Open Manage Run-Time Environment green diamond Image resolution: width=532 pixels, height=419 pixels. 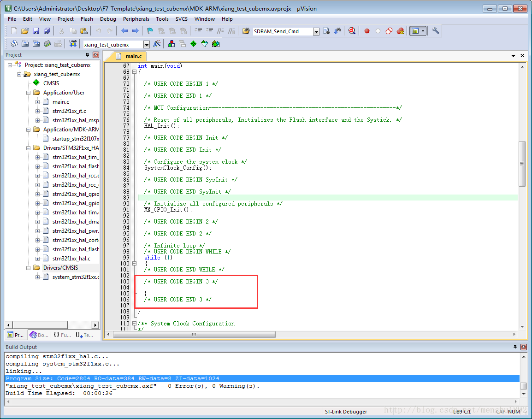pyautogui.click(x=194, y=43)
